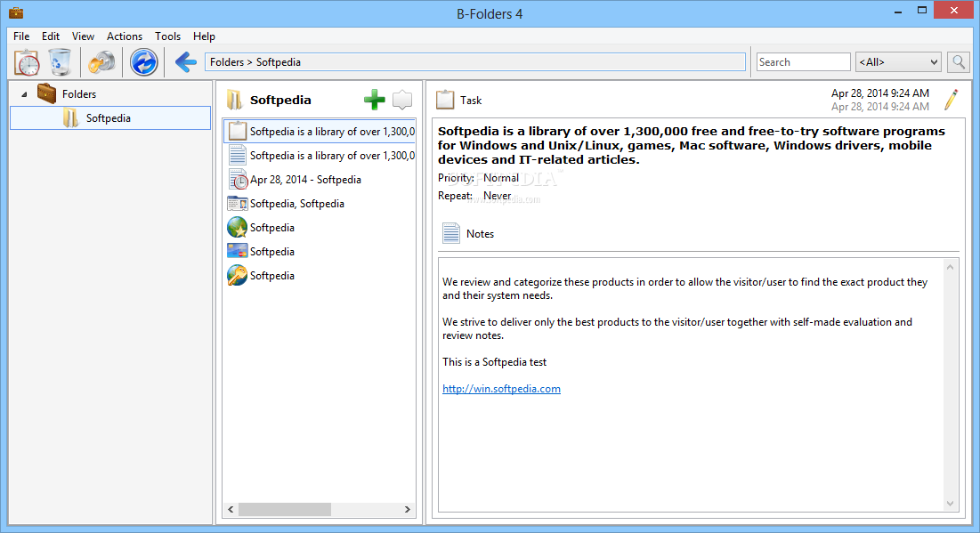Click the Notes section label
This screenshot has height=533, width=980.
(x=480, y=234)
